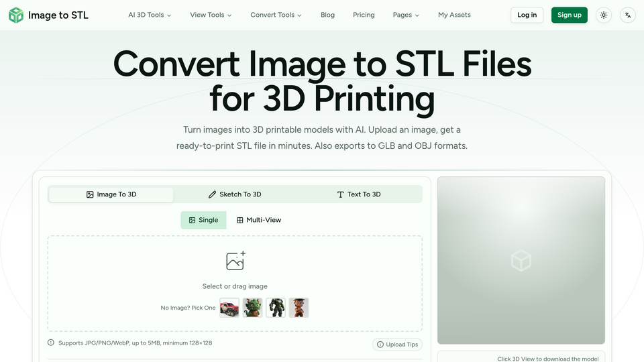Expand the AI 3D Tools dropdown

coord(150,15)
